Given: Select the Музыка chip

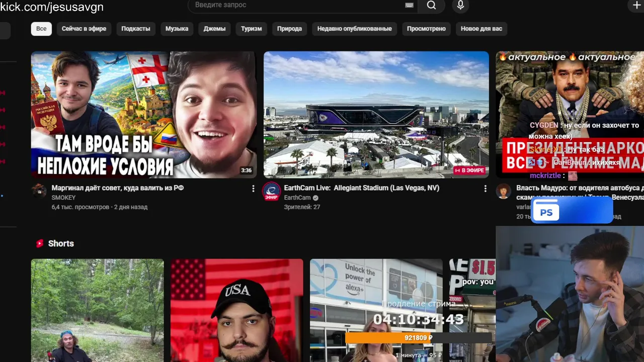Looking at the screenshot, I should pyautogui.click(x=177, y=29).
